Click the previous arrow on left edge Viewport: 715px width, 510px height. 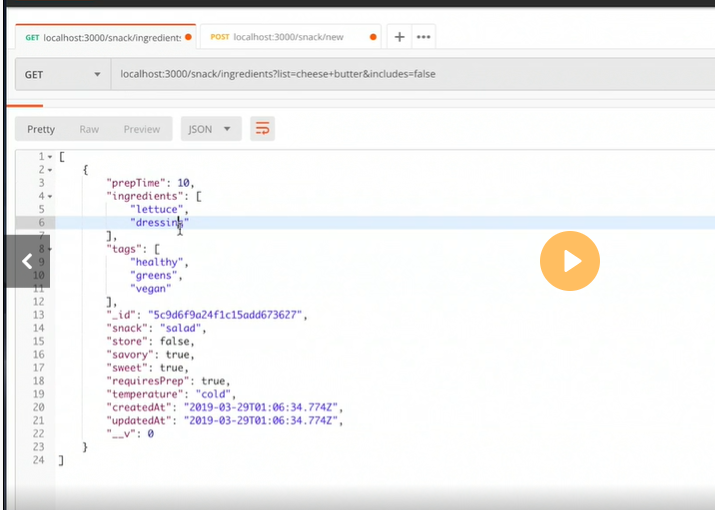27,261
